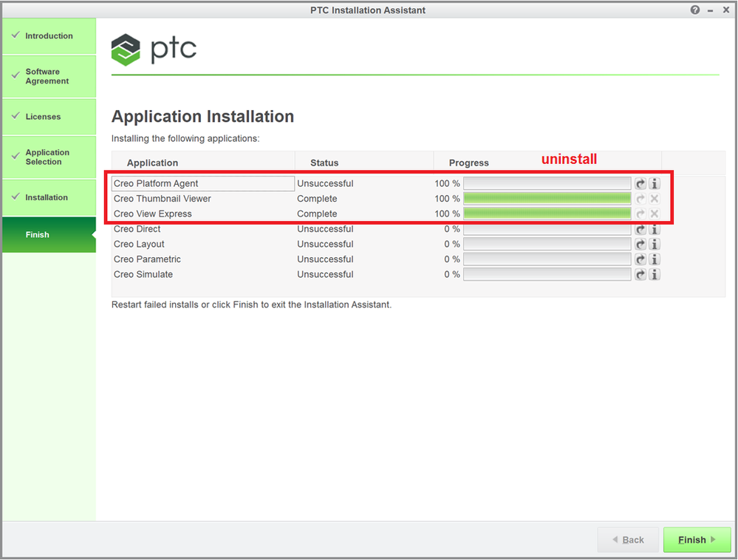Click Creo Thumbnail Viewer progress bar
Screen dimensions: 738x560
point(547,199)
